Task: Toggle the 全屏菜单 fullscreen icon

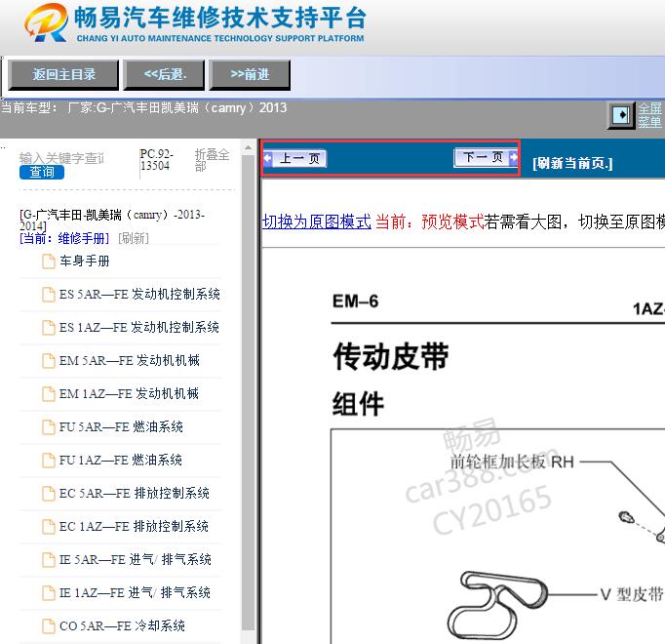Action: coord(621,115)
